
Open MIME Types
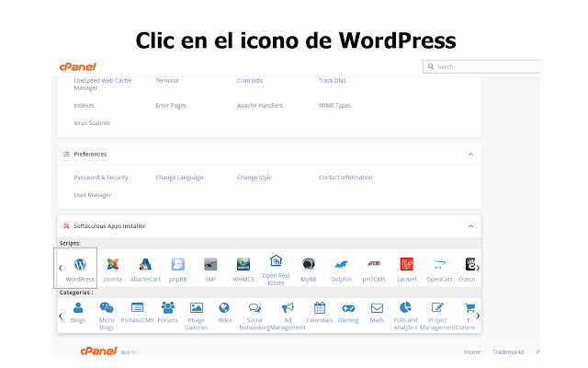[x=334, y=106]
